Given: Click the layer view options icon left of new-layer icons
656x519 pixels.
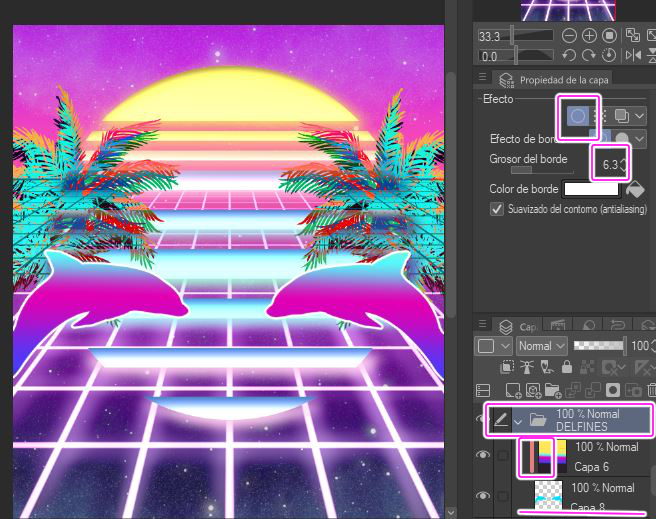Looking at the screenshot, I should pos(483,390).
